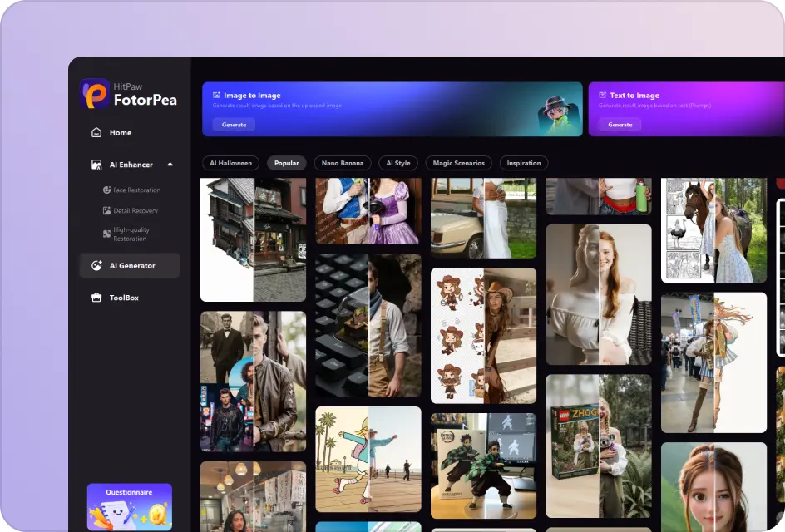The width and height of the screenshot is (785, 532).
Task: Click the High-quality Restoration icon
Action: (x=107, y=234)
